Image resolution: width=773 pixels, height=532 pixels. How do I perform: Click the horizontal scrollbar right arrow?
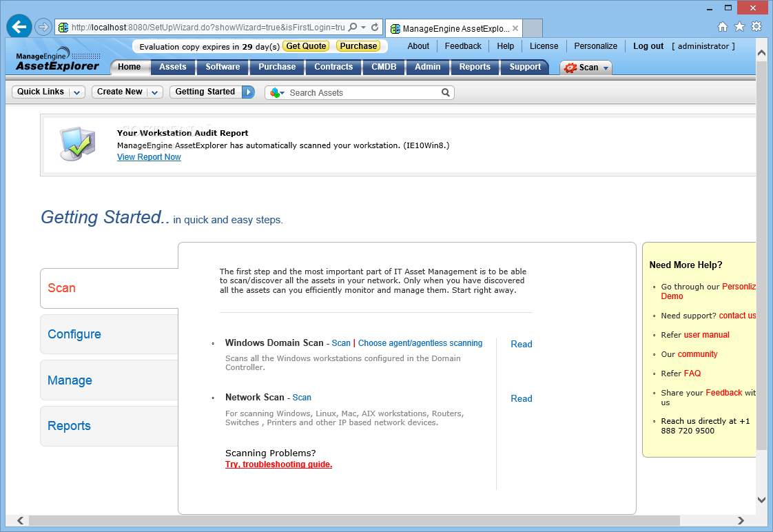click(x=741, y=521)
